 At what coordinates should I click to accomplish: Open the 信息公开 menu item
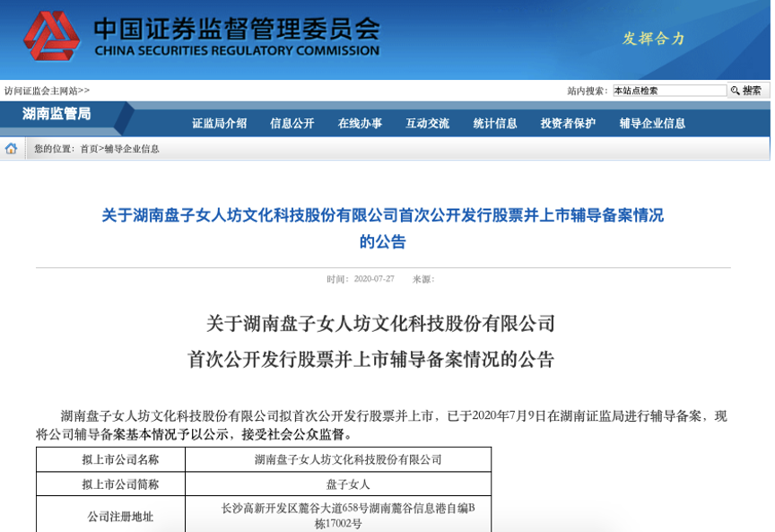pyautogui.click(x=292, y=123)
